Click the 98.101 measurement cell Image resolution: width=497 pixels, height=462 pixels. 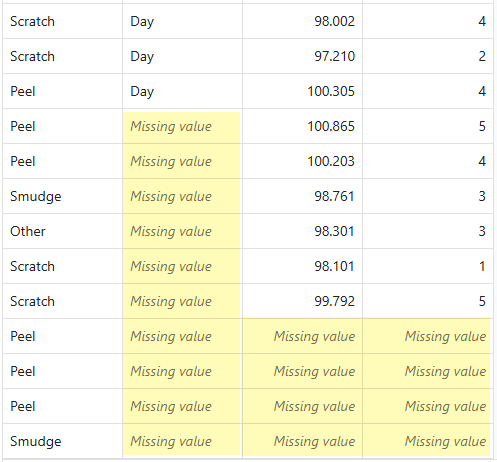302,266
